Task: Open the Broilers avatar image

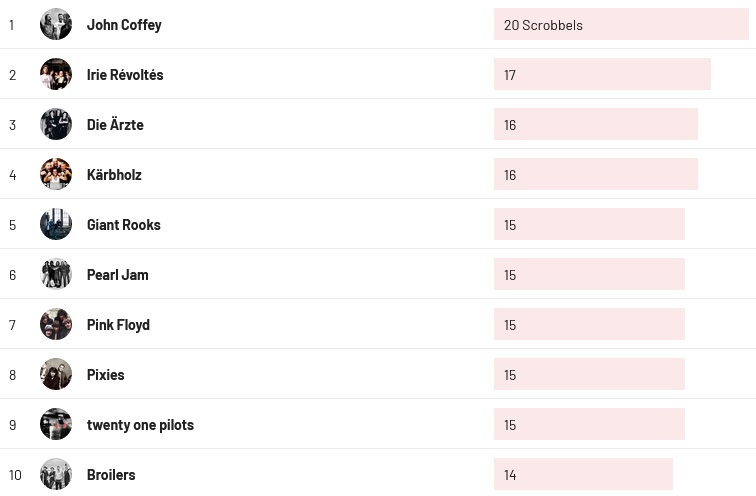Action: click(x=56, y=474)
